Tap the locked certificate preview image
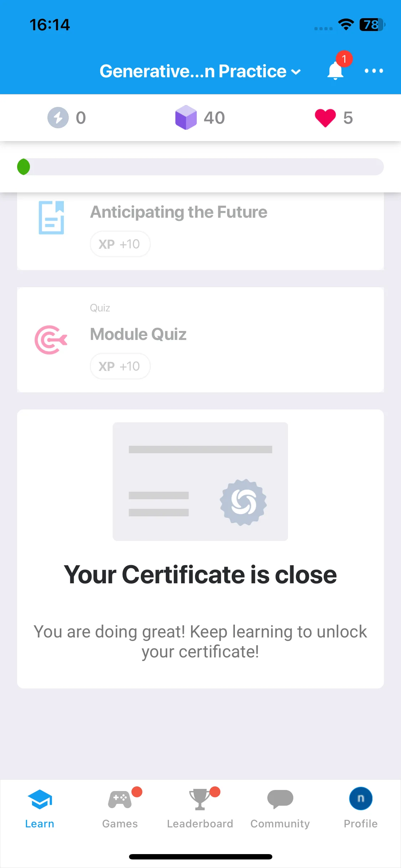Screen dimensions: 401x868 200,481
